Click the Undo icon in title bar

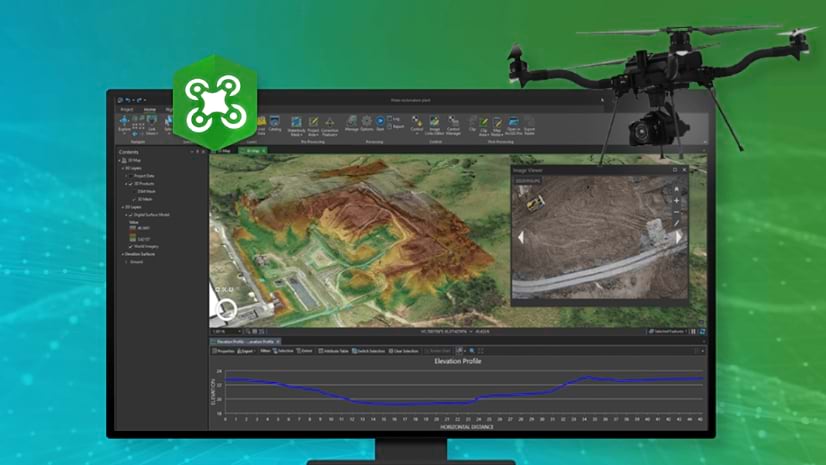tap(128, 100)
